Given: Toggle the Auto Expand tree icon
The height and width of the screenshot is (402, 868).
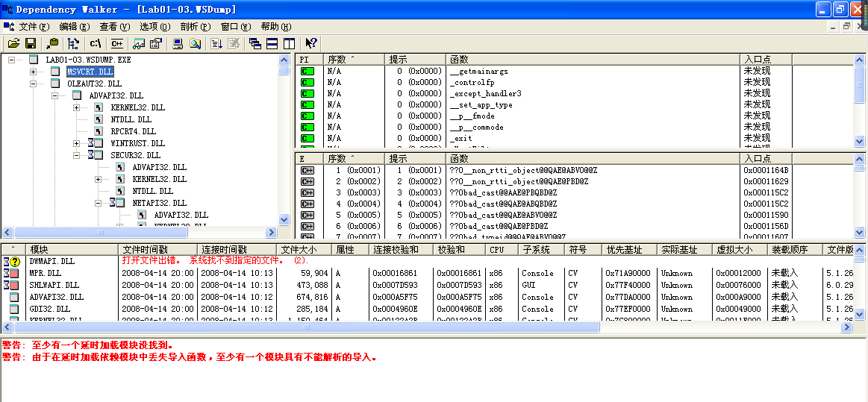Looking at the screenshot, I should [74, 43].
